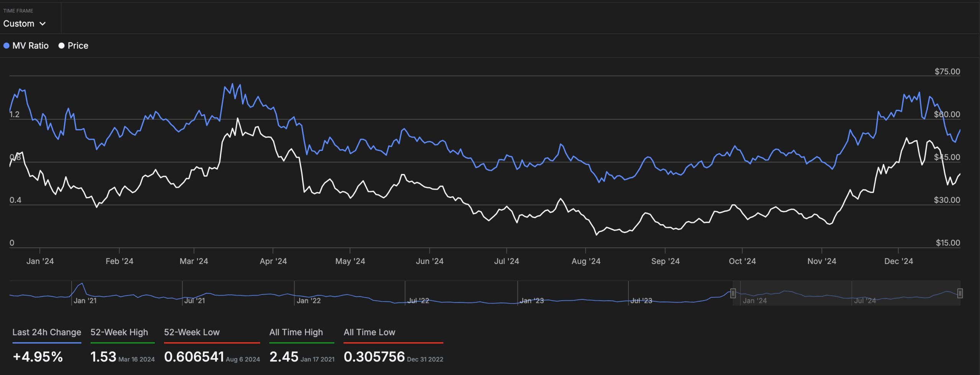Click the $75.00 price axis label
Screen dimensions: 980x375
(947, 71)
